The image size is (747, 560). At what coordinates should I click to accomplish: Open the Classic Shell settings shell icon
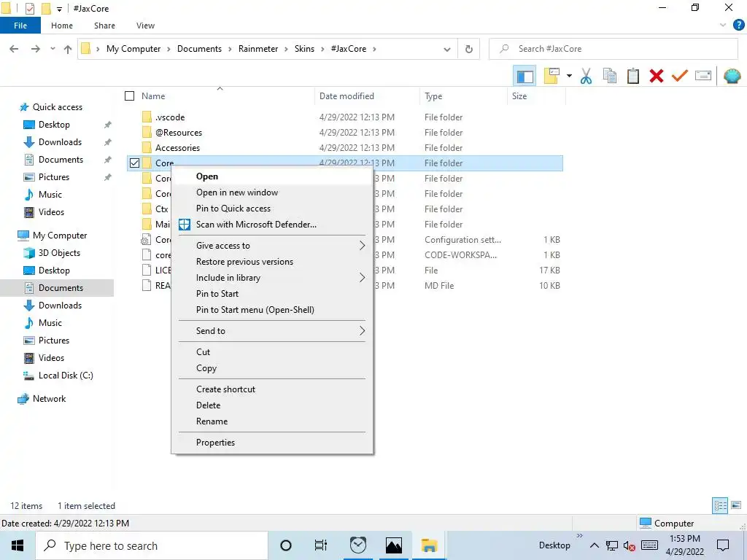pyautogui.click(x=732, y=76)
